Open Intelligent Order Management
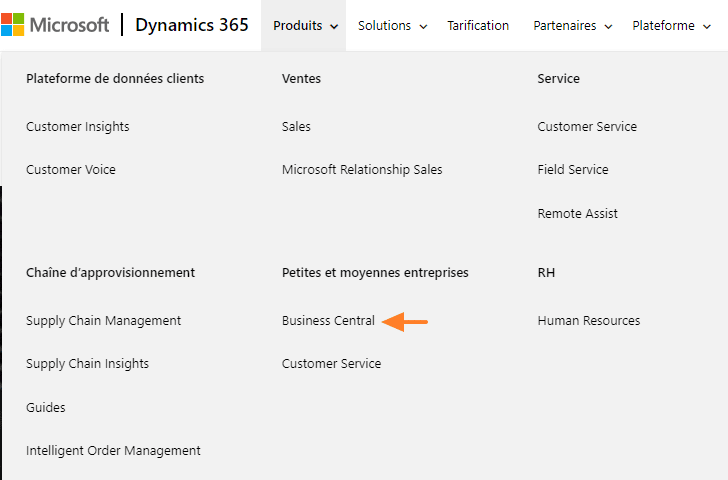The height and width of the screenshot is (480, 728). point(113,451)
